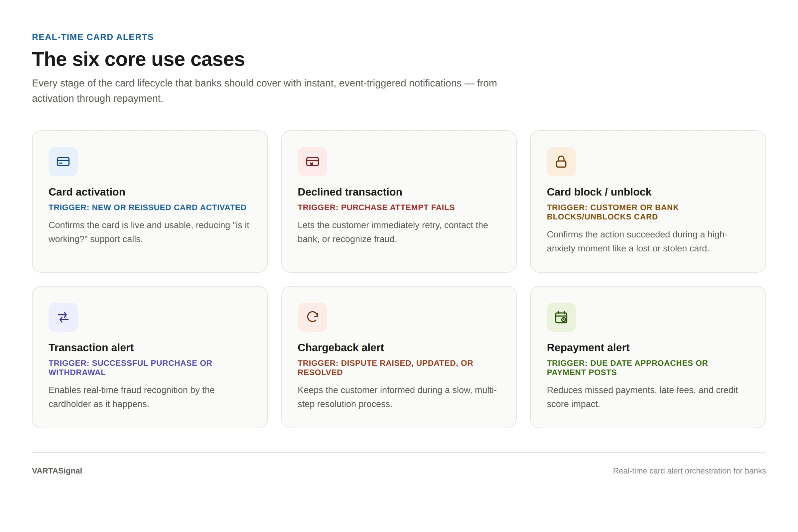
Task: Click the calendar clock Repayment alert icon
Action: click(x=561, y=317)
